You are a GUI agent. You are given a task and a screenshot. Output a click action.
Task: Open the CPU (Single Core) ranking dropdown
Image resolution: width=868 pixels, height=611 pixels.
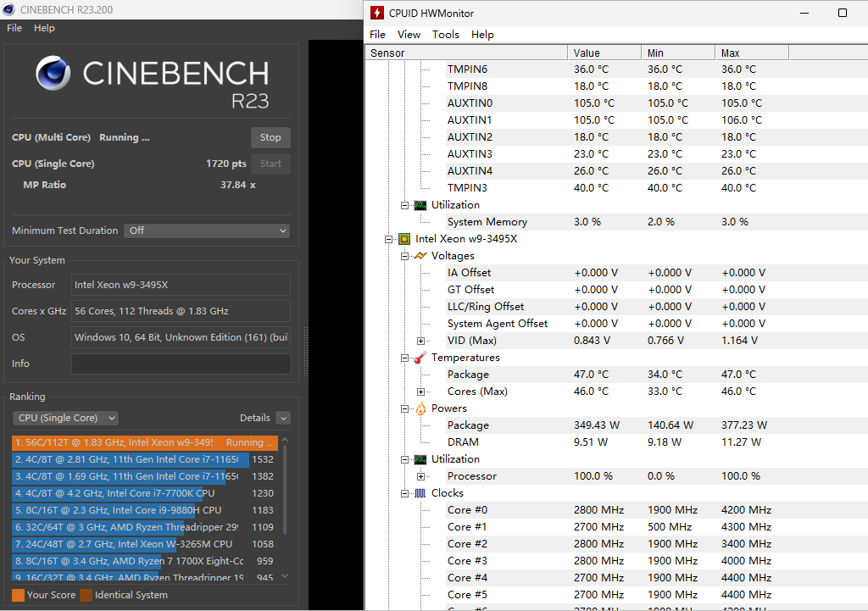(x=65, y=418)
